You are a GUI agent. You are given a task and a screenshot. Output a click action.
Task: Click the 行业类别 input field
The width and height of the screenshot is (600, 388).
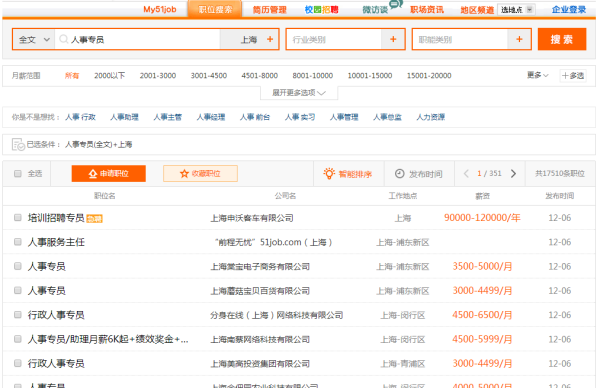coord(334,39)
